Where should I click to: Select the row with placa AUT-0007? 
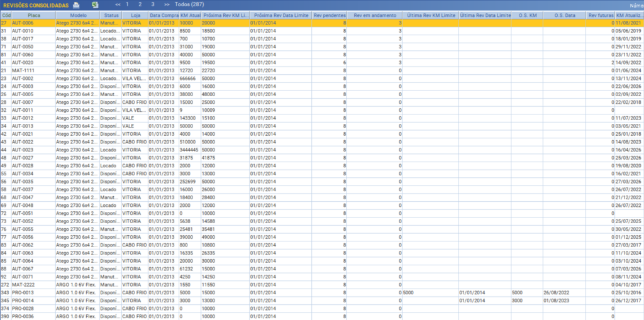click(x=322, y=102)
